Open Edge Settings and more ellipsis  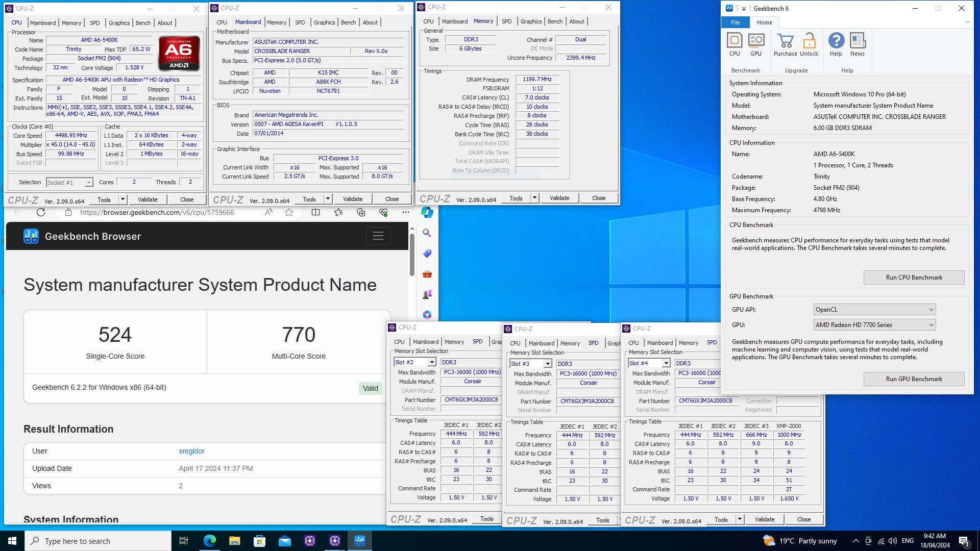pos(405,212)
